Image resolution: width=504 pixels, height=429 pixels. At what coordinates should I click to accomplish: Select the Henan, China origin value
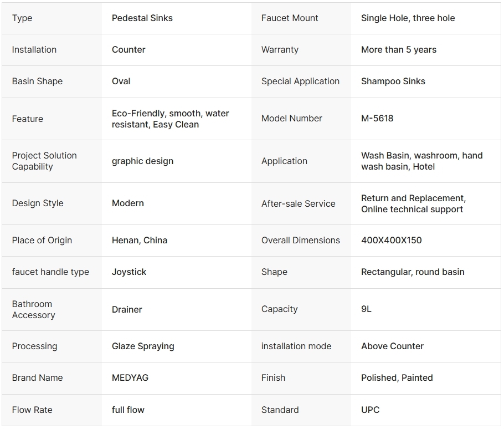[x=140, y=240]
